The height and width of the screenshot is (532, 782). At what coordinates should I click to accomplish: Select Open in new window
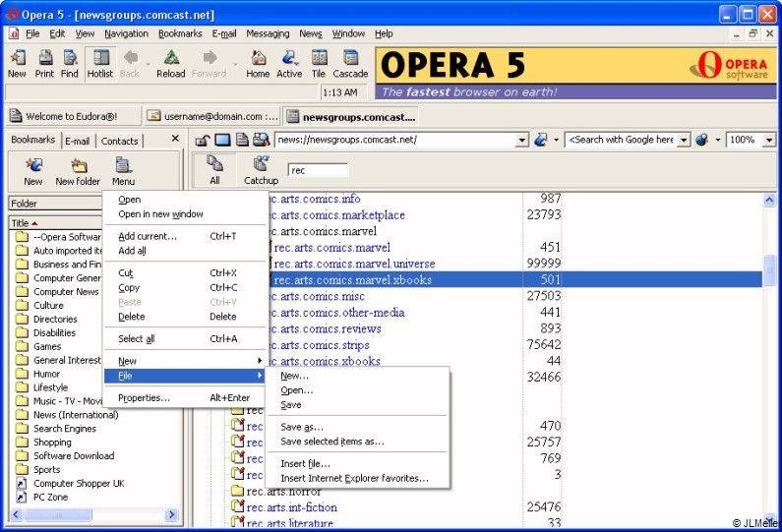(x=185, y=214)
